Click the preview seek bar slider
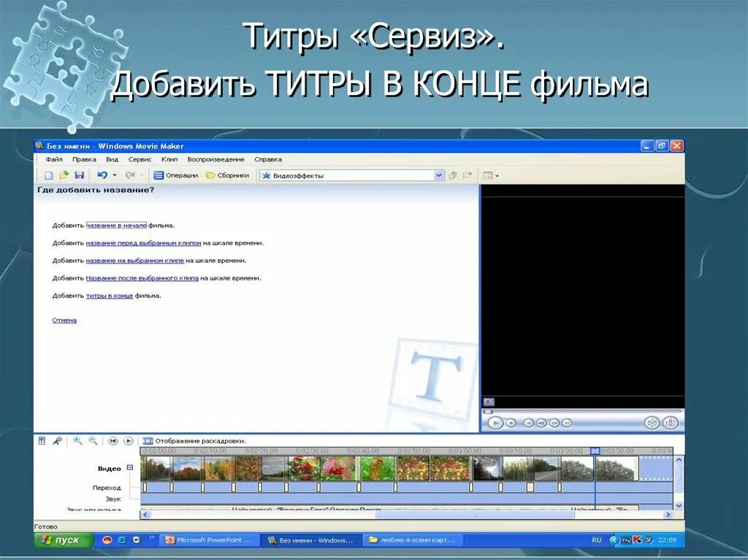The width and height of the screenshot is (748, 560). click(x=488, y=412)
